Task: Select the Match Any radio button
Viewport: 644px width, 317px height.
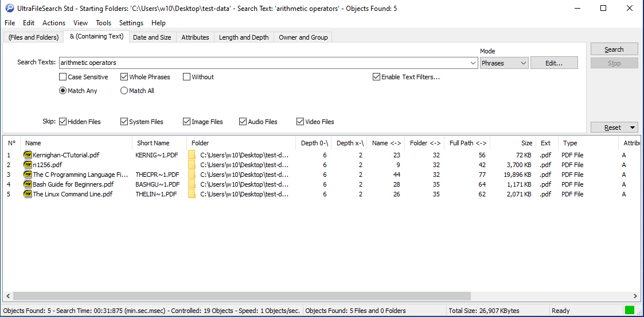Action: tap(63, 91)
